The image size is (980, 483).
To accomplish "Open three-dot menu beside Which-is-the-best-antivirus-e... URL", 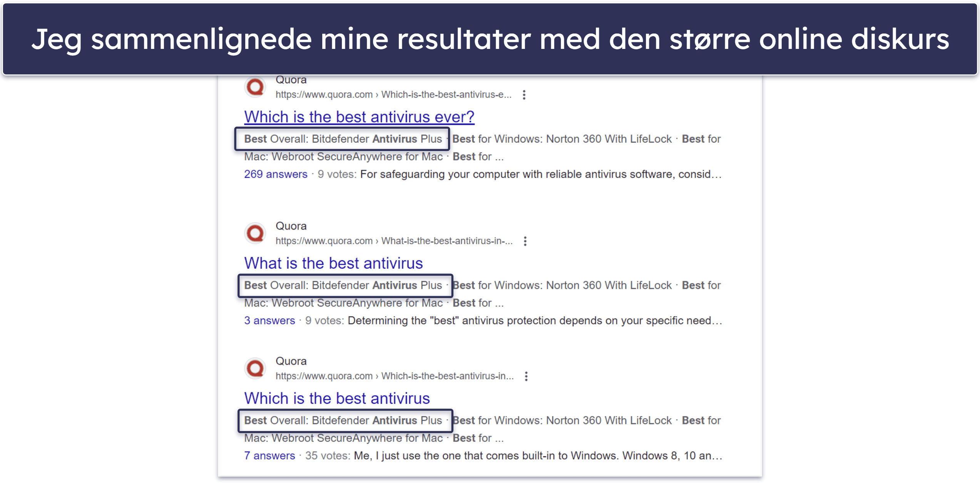I will [524, 95].
